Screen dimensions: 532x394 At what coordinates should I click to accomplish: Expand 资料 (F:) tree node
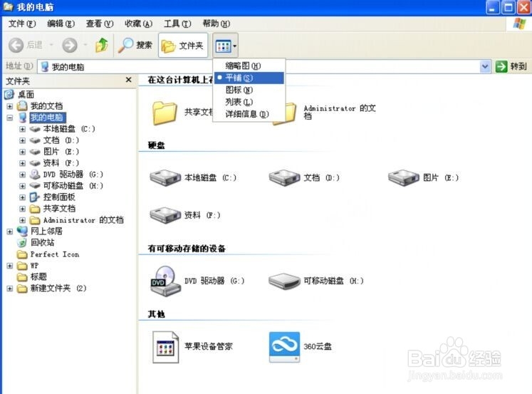pos(22,163)
